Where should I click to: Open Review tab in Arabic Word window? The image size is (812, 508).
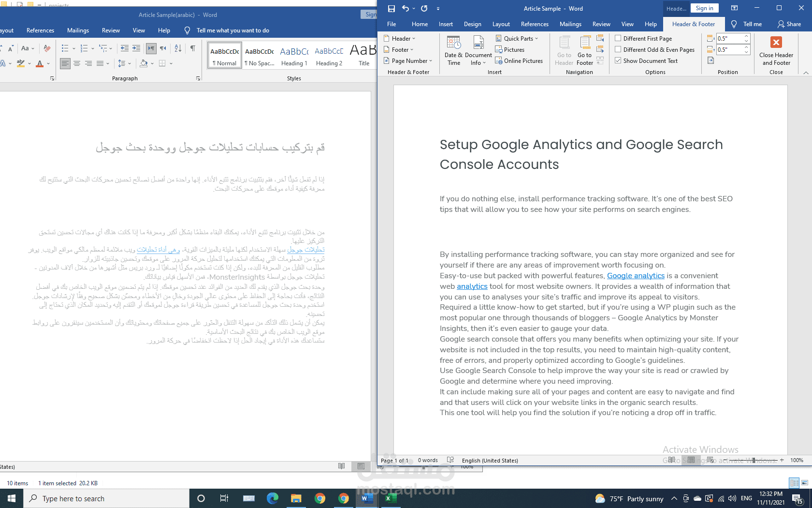[111, 30]
